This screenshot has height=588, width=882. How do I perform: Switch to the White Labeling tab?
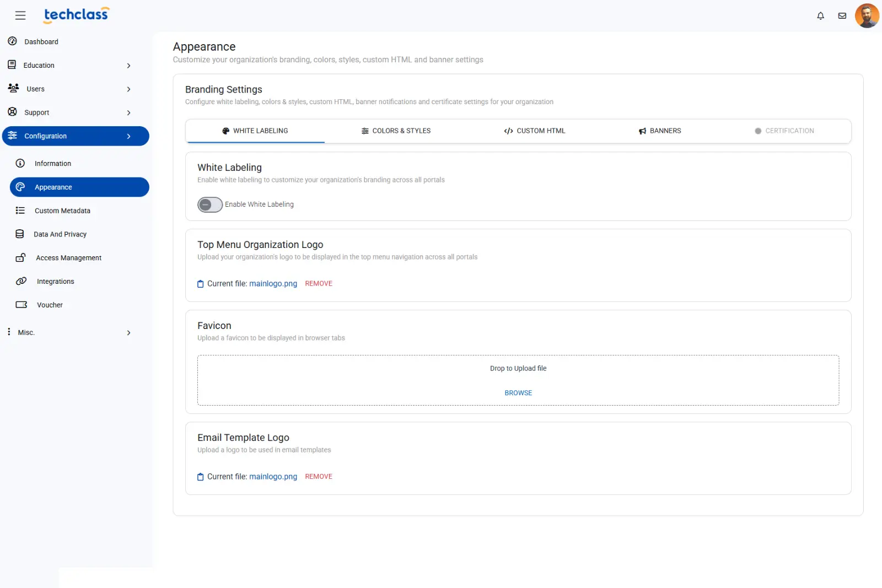click(255, 131)
